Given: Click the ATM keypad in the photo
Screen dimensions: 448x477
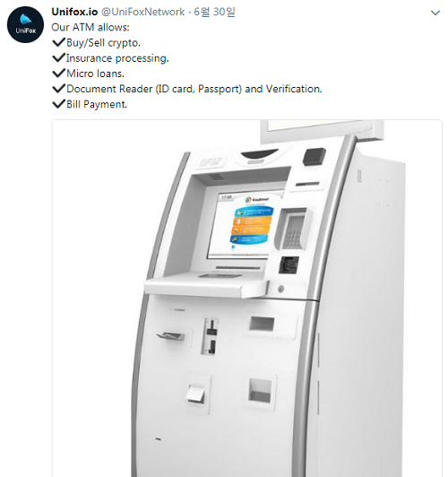Looking at the screenshot, I should tap(293, 230).
